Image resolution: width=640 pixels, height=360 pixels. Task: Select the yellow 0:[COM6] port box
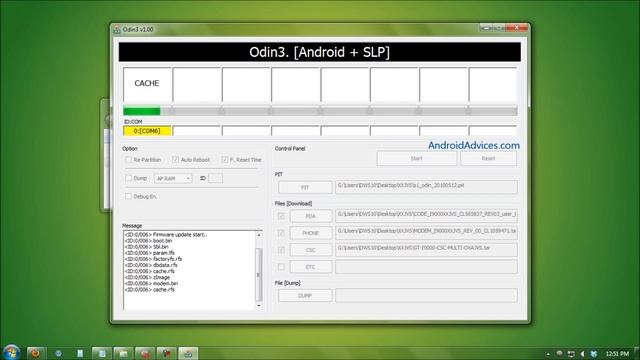(x=147, y=131)
